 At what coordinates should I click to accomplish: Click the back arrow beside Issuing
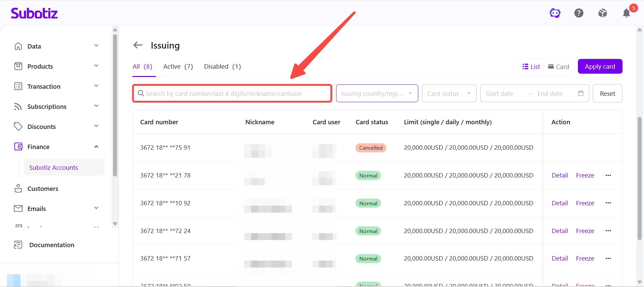(138, 45)
